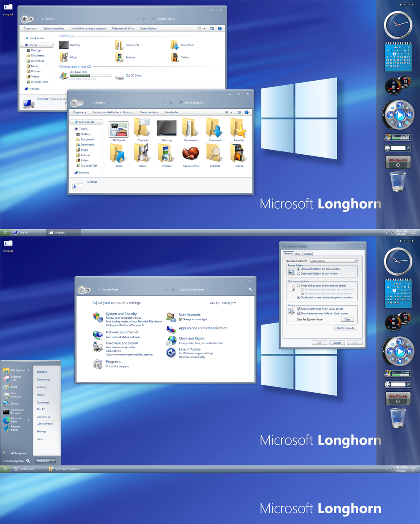
Task: Open the Appearance and Personalization link
Action: 203,328
